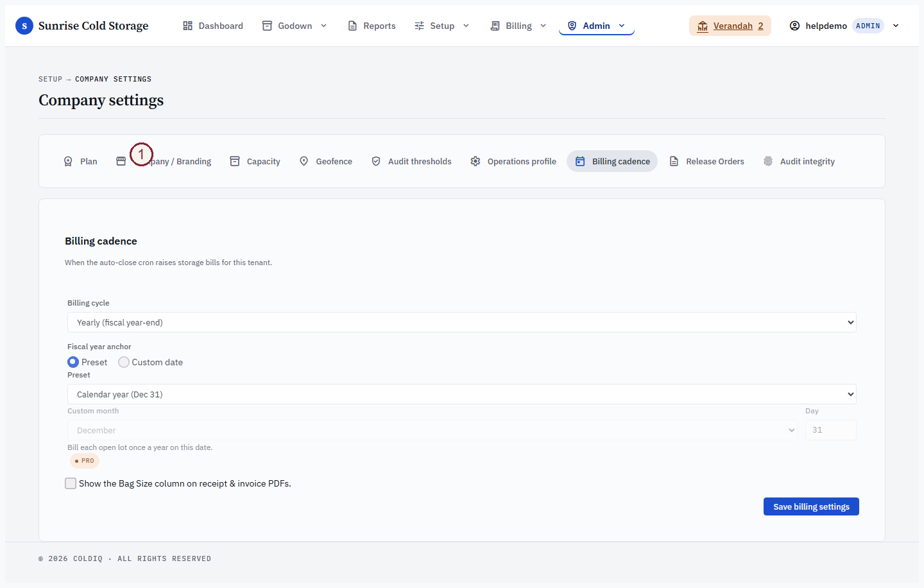The image size is (924, 588).
Task: Open the Billing cycle dropdown
Action: [x=462, y=322]
